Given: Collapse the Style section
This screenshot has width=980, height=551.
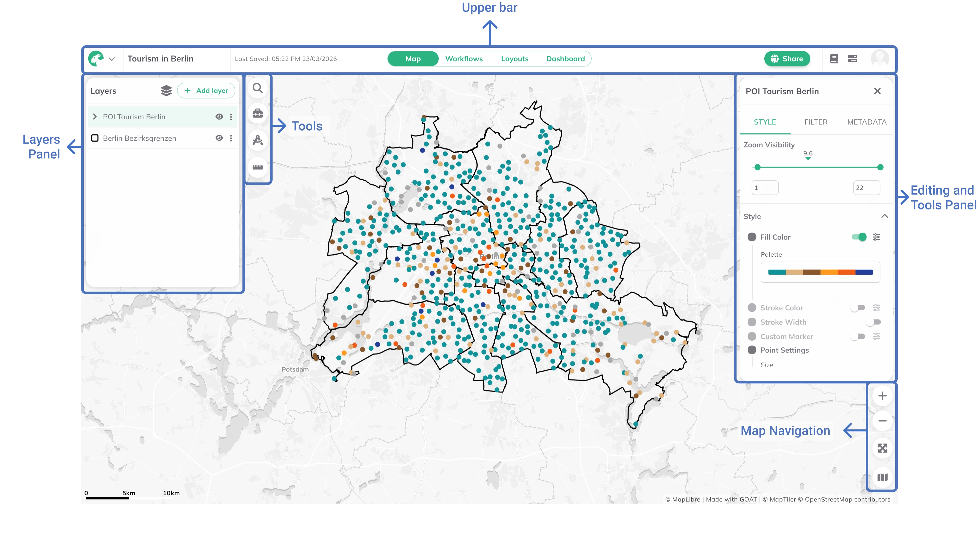Looking at the screenshot, I should (x=885, y=216).
